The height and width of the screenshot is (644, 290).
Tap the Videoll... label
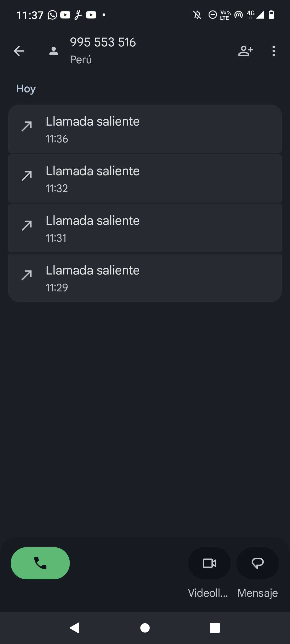point(208,593)
